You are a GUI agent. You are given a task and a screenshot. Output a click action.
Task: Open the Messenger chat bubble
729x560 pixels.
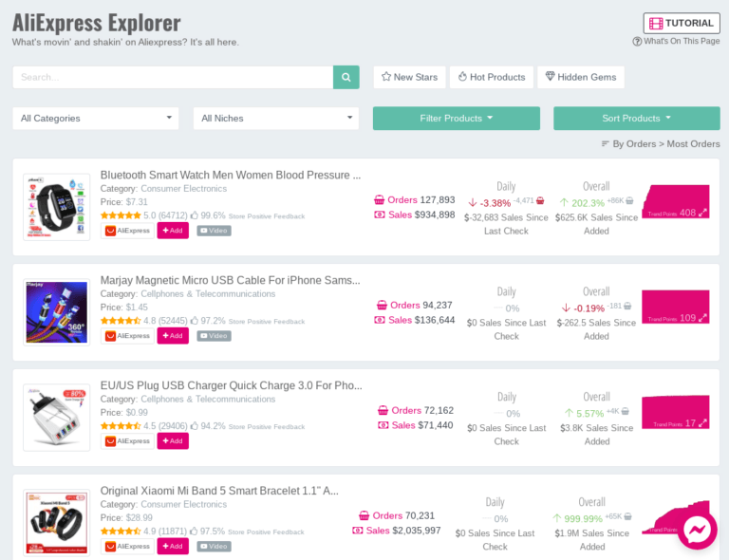point(697,530)
